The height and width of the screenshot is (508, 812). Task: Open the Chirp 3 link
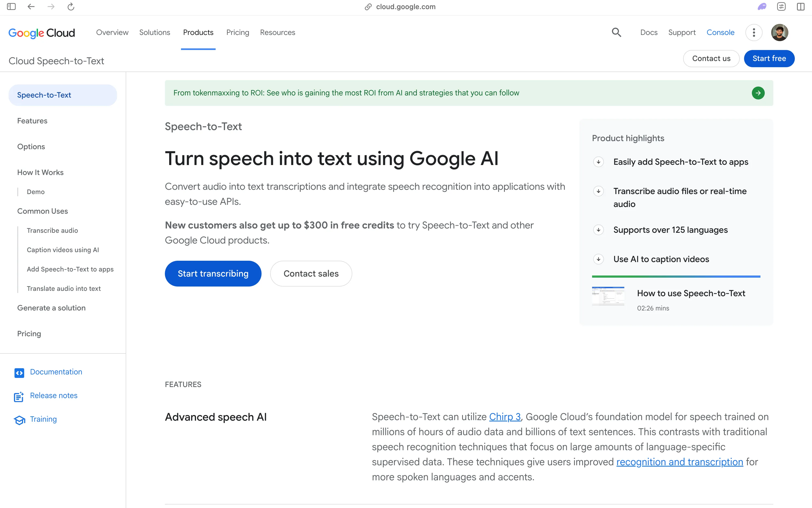pos(505,417)
